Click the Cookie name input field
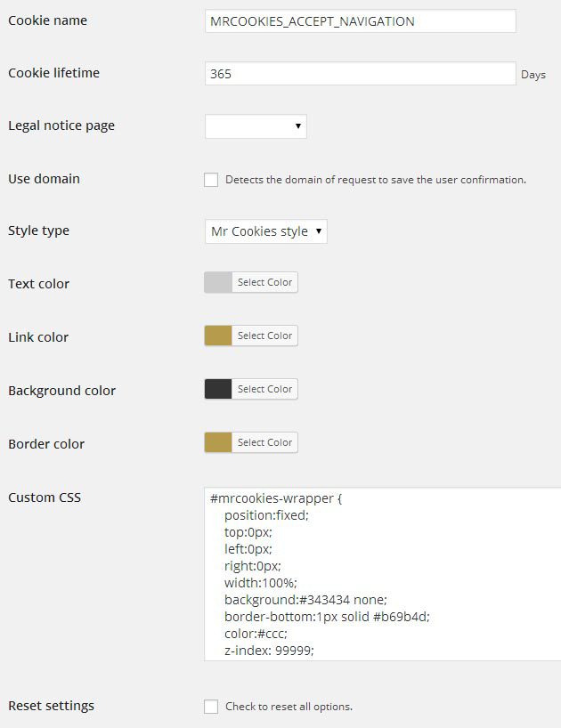This screenshot has height=728, width=561. tap(360, 20)
